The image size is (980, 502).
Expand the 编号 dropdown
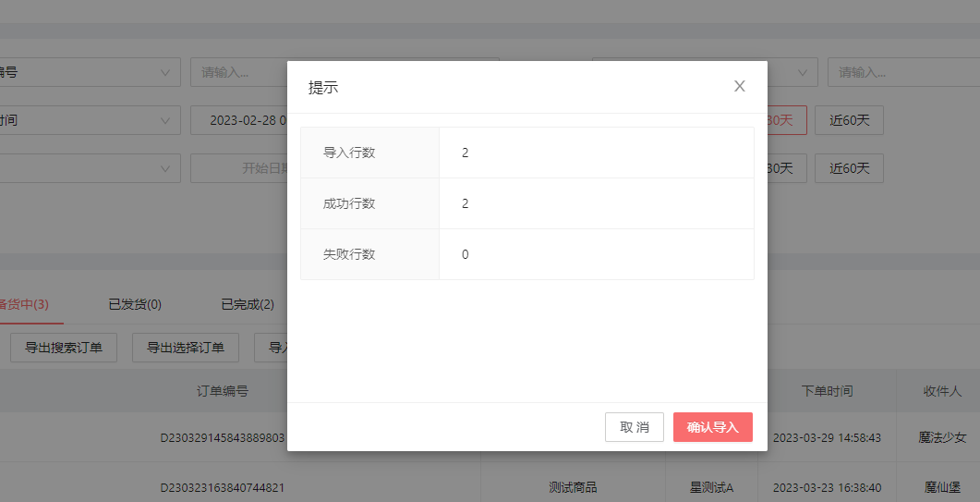(x=90, y=72)
